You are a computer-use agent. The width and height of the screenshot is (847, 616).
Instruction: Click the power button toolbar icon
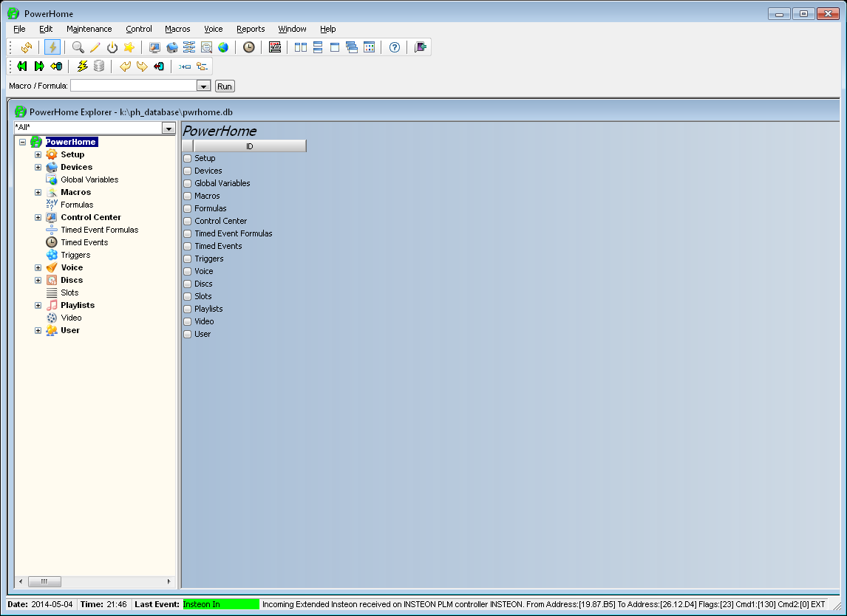[x=112, y=47]
